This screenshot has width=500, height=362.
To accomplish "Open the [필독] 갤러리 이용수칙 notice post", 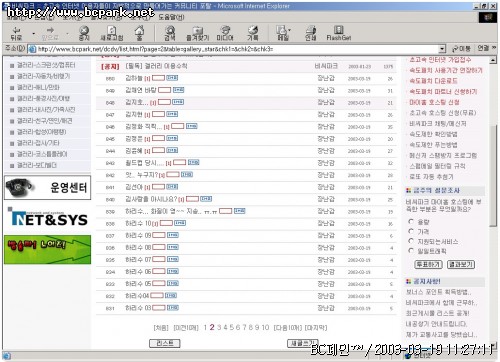I will 156,66.
